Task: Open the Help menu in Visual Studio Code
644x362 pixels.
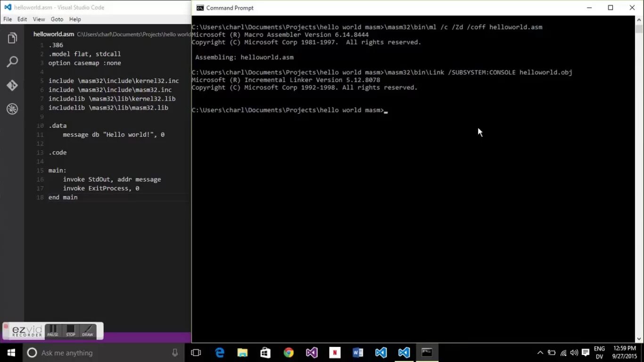Action: tap(75, 19)
